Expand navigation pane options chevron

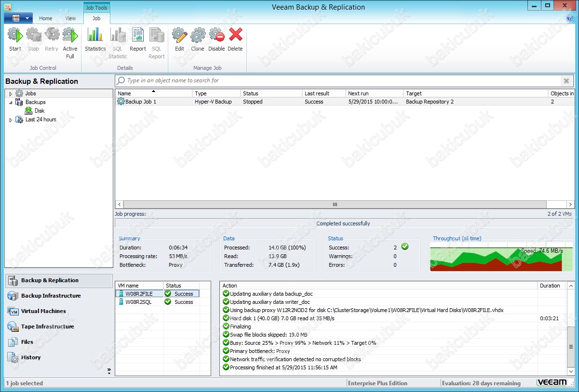[x=109, y=370]
